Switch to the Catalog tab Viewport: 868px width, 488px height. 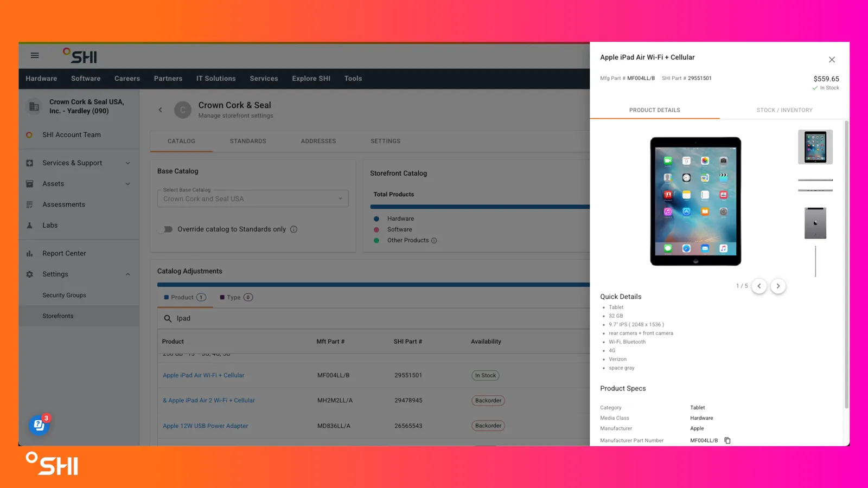(x=181, y=142)
